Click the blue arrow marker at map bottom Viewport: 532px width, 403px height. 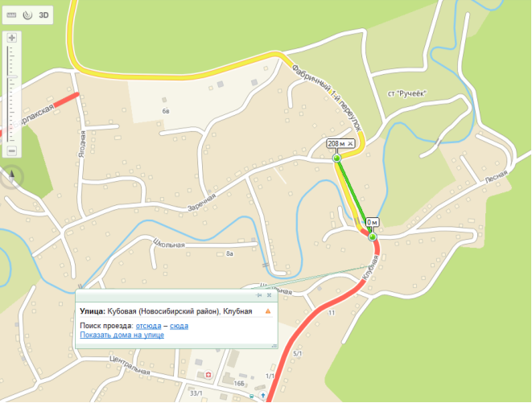263,395
